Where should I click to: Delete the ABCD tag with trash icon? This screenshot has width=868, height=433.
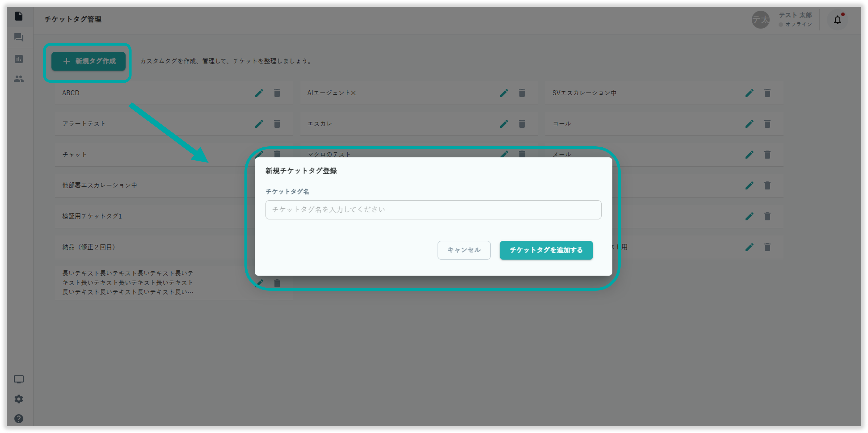pos(277,93)
